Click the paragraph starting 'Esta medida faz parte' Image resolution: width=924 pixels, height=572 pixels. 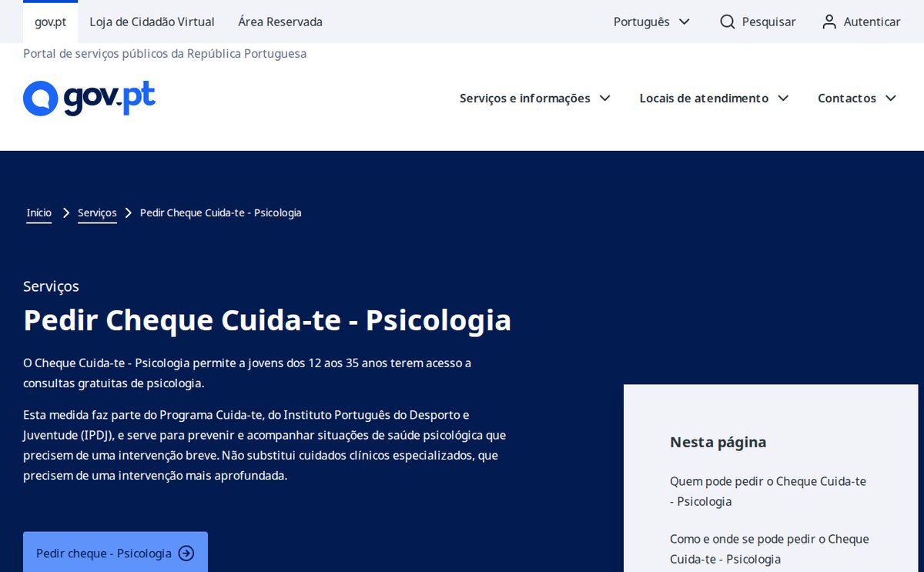click(x=265, y=445)
